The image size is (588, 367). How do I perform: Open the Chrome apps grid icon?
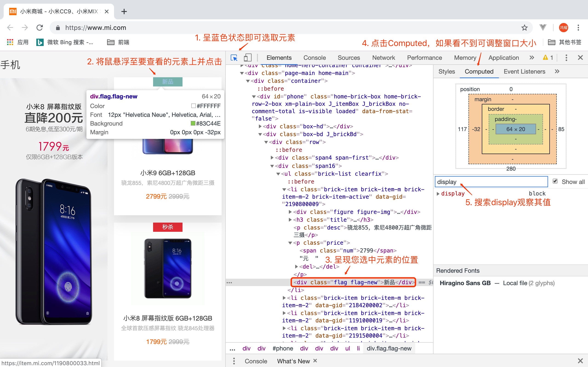click(x=10, y=42)
